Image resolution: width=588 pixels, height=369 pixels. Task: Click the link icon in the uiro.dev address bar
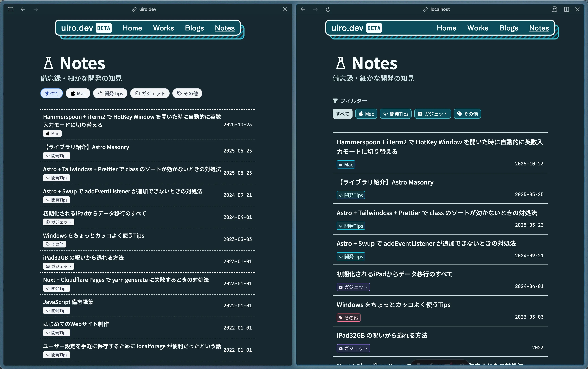point(134,9)
